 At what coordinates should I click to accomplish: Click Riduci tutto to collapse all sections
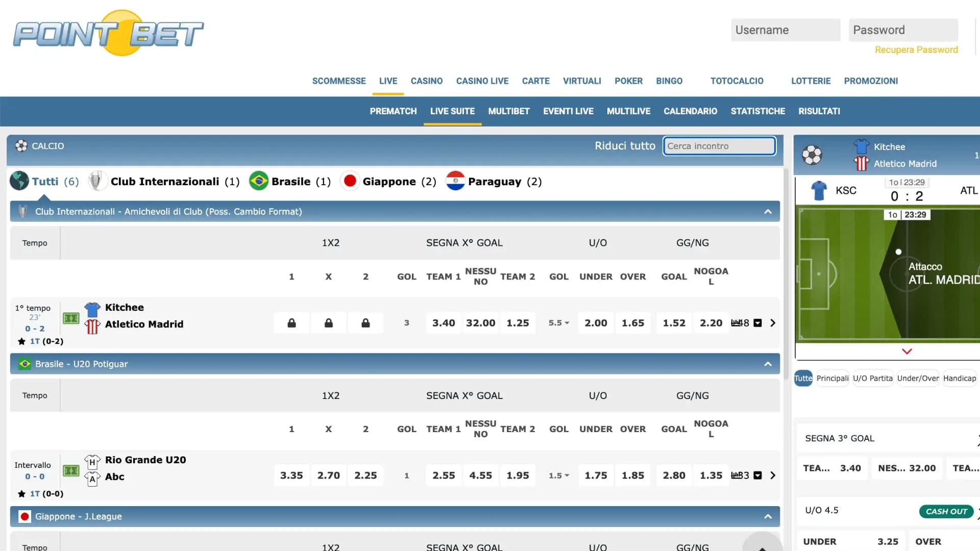625,146
